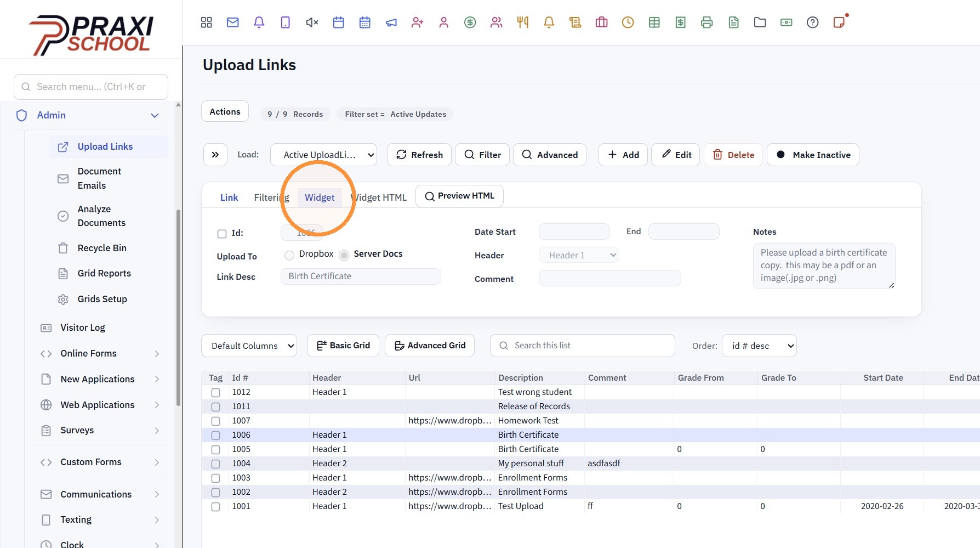Click the Link Desc input field
This screenshot has width=980, height=548.
[361, 276]
